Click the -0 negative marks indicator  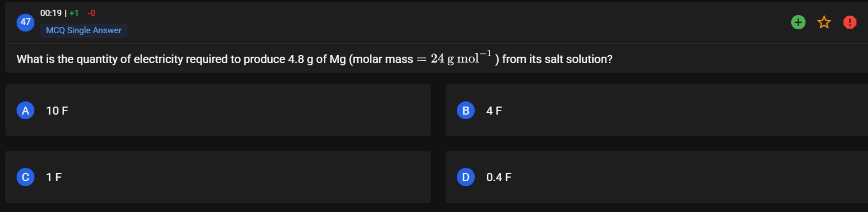[91, 13]
